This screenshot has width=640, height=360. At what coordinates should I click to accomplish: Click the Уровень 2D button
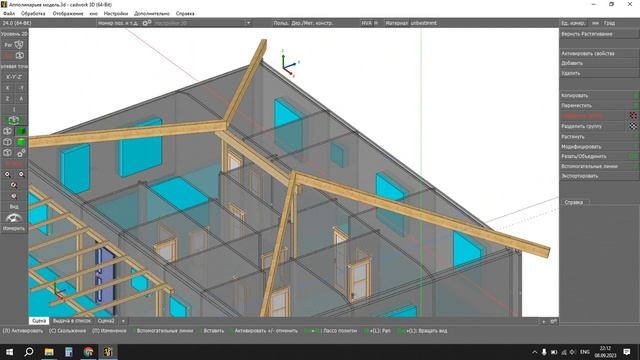coord(14,34)
